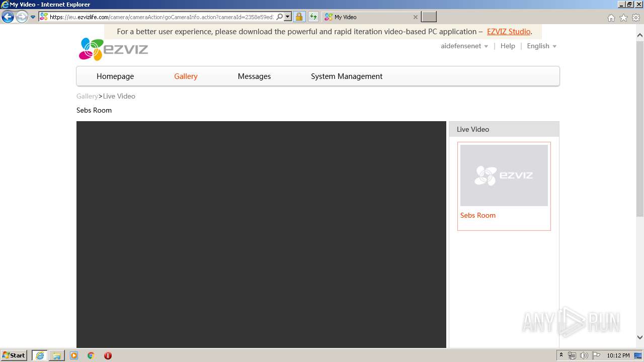Open Chrome from the taskbar
The width and height of the screenshot is (644, 362).
coord(91,355)
